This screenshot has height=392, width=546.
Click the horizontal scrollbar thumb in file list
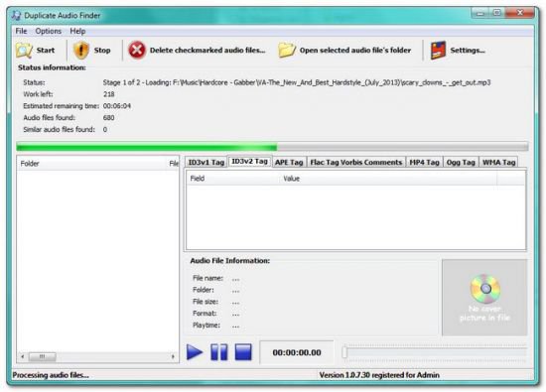(42, 356)
